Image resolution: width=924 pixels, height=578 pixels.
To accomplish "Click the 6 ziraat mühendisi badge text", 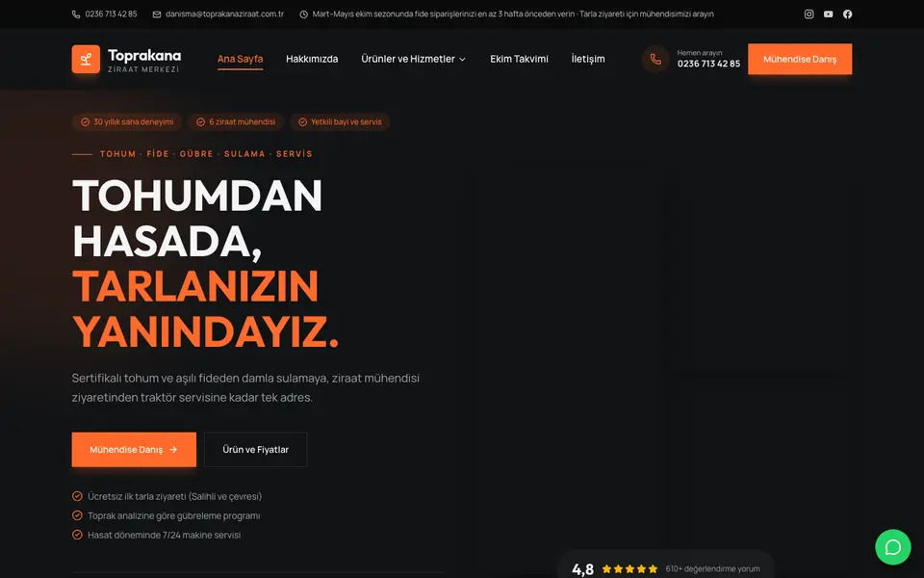I will [x=242, y=122].
